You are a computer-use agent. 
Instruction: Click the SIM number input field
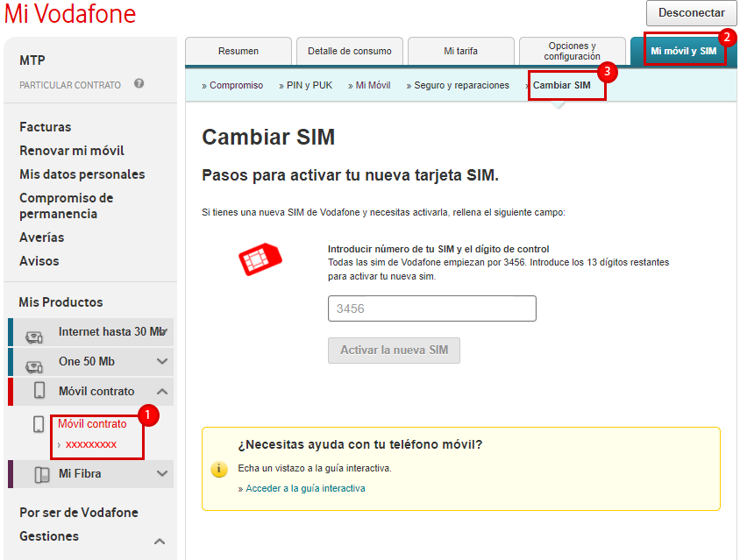(431, 308)
